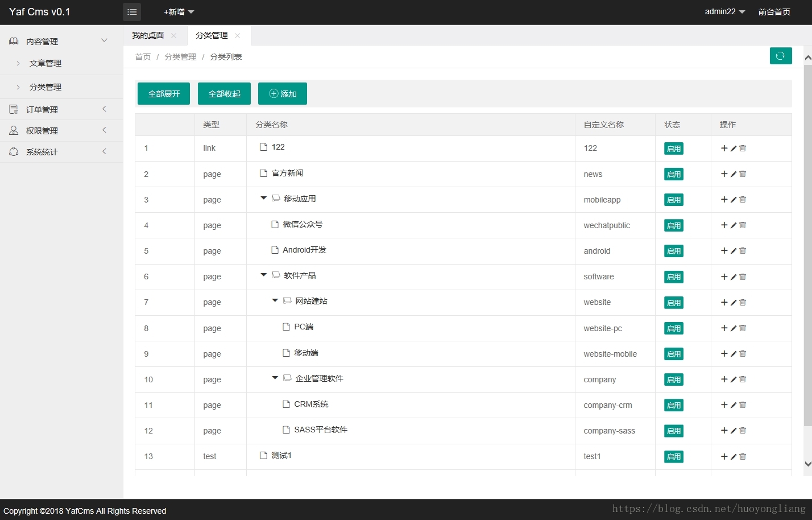Toggle 启用 status for 122 row
This screenshot has height=520, width=812.
pos(674,148)
